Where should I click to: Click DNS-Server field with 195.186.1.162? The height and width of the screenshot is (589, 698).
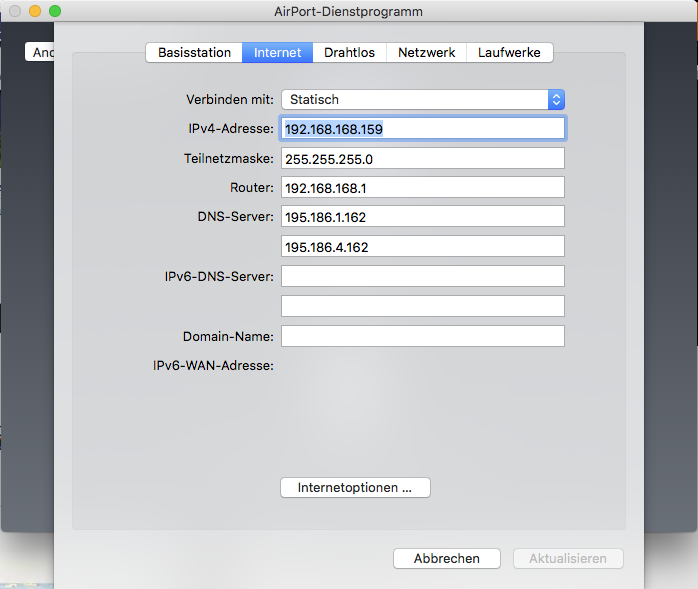tap(423, 216)
